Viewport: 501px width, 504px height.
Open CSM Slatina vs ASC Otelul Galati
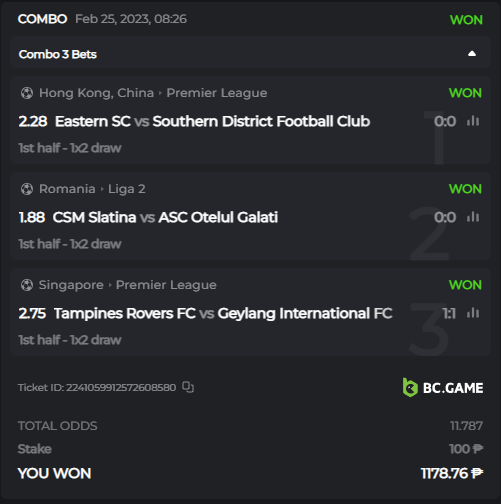tap(165, 217)
